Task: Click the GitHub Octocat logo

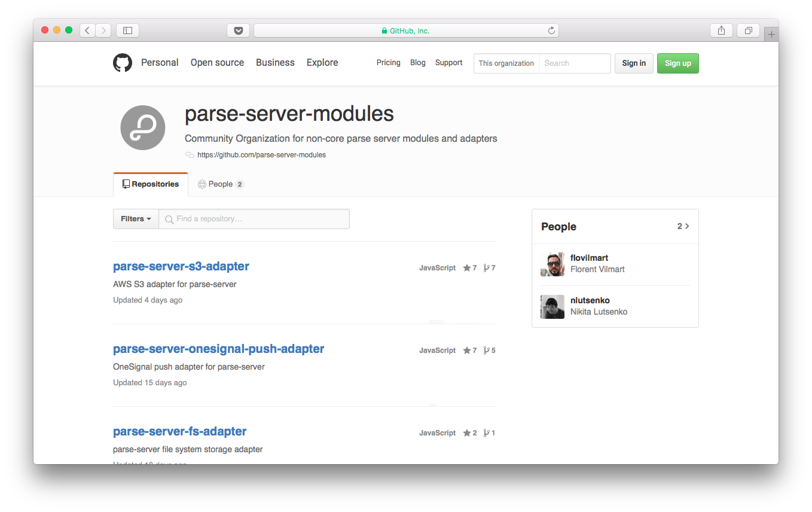Action: click(123, 63)
